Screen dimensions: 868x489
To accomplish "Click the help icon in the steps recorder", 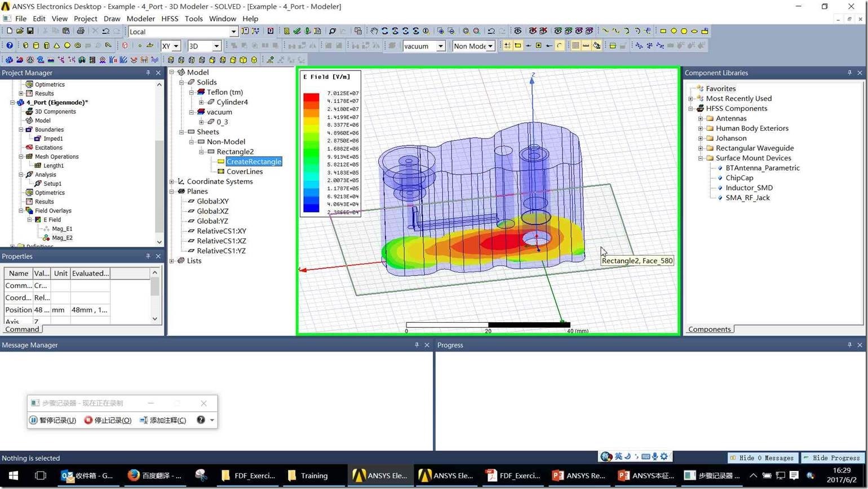I will pyautogui.click(x=201, y=420).
